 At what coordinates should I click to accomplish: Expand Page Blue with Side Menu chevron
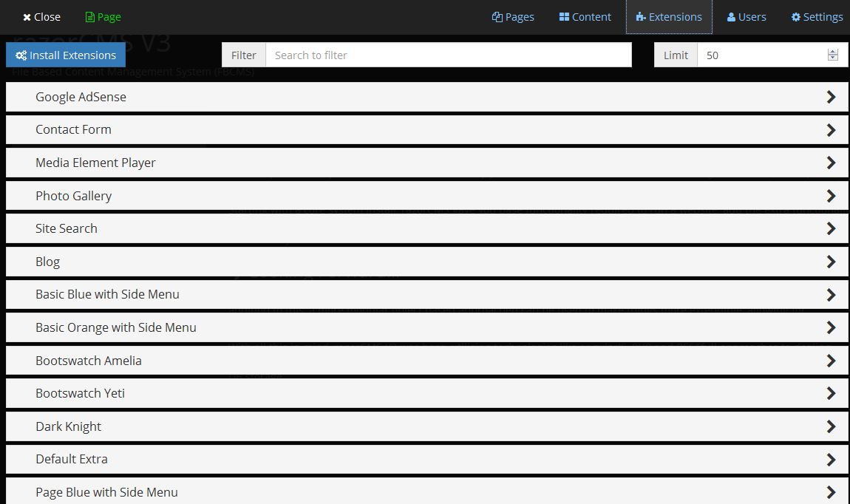831,492
